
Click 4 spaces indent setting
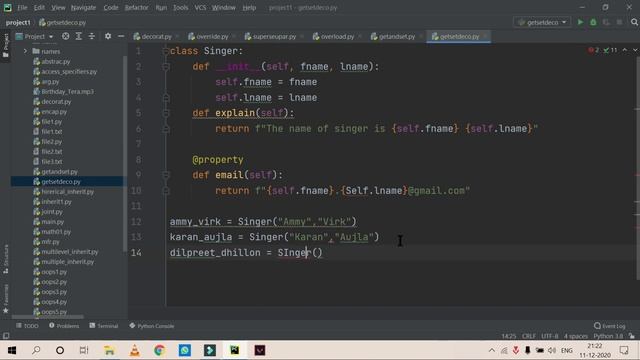click(x=576, y=336)
